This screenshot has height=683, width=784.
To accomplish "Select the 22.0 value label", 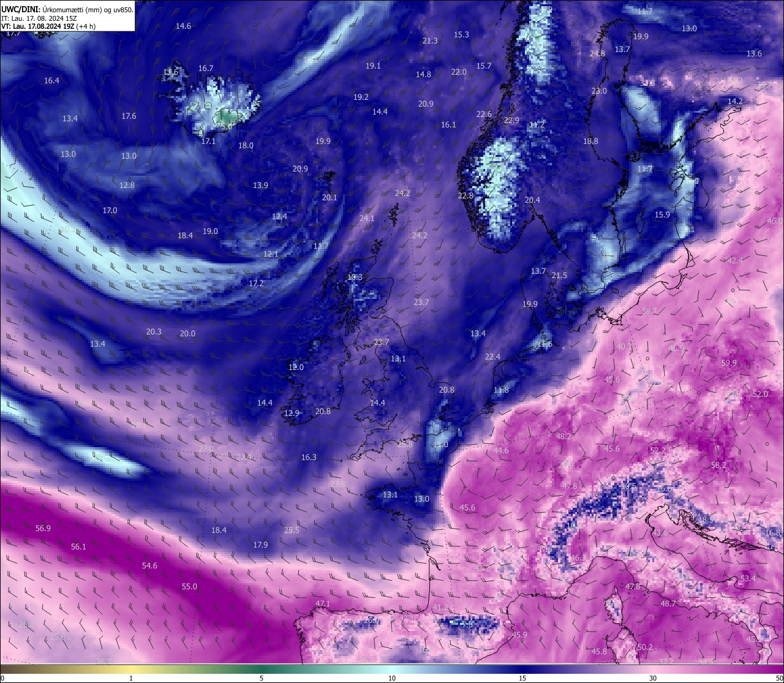I will (459, 72).
